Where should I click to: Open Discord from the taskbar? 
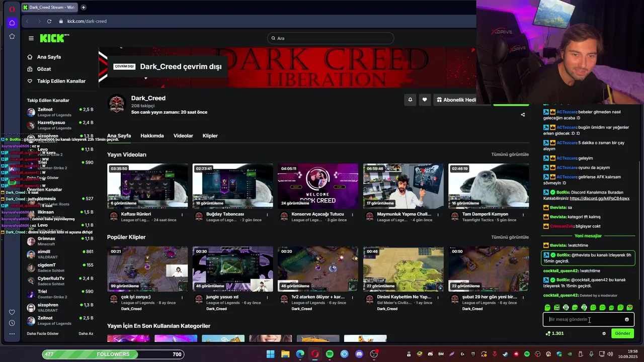(x=359, y=354)
